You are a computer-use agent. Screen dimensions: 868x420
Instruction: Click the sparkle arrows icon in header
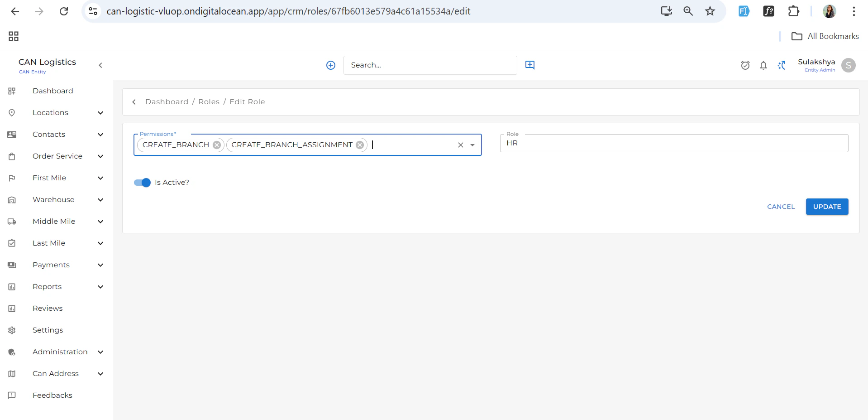782,65
